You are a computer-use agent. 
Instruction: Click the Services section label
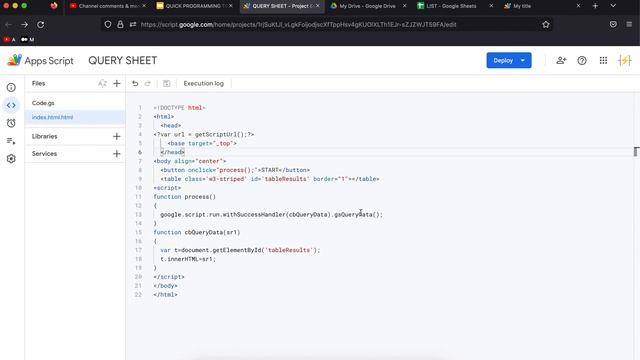[44, 154]
